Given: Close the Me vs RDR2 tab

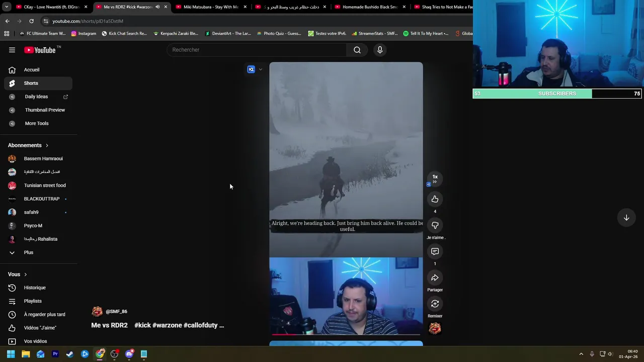Looking at the screenshot, I should 166,7.
